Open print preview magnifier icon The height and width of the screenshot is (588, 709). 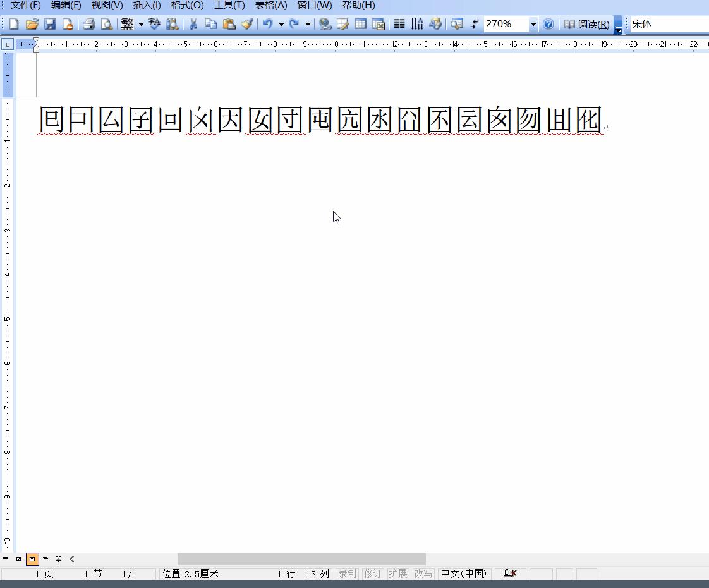point(107,24)
